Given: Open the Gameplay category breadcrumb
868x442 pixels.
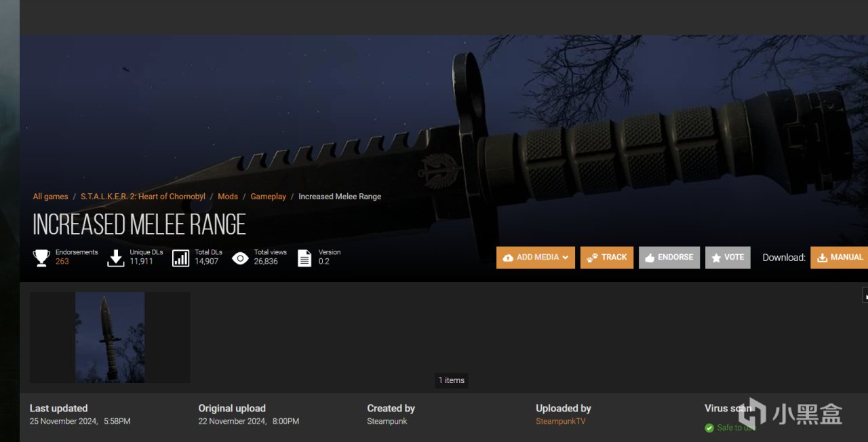Looking at the screenshot, I should tap(269, 197).
